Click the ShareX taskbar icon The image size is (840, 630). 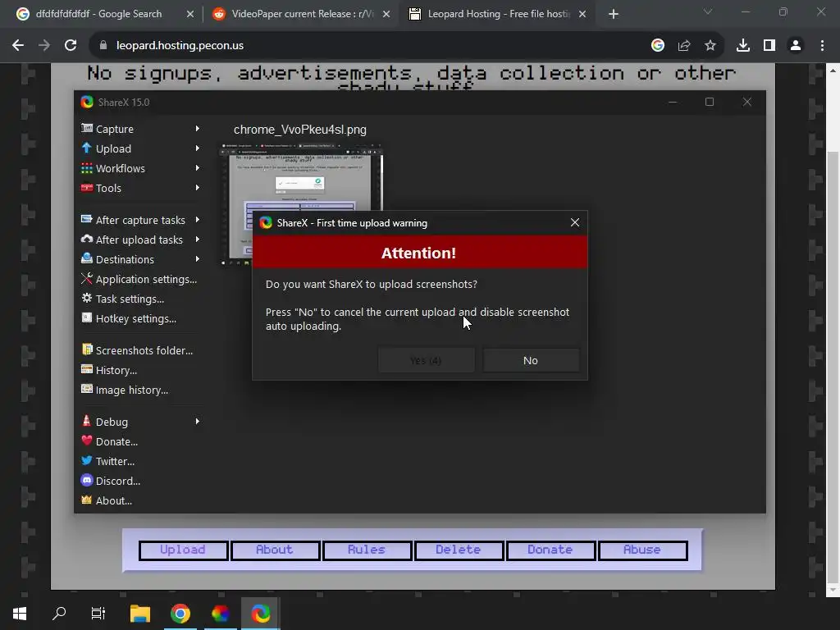[260, 614]
